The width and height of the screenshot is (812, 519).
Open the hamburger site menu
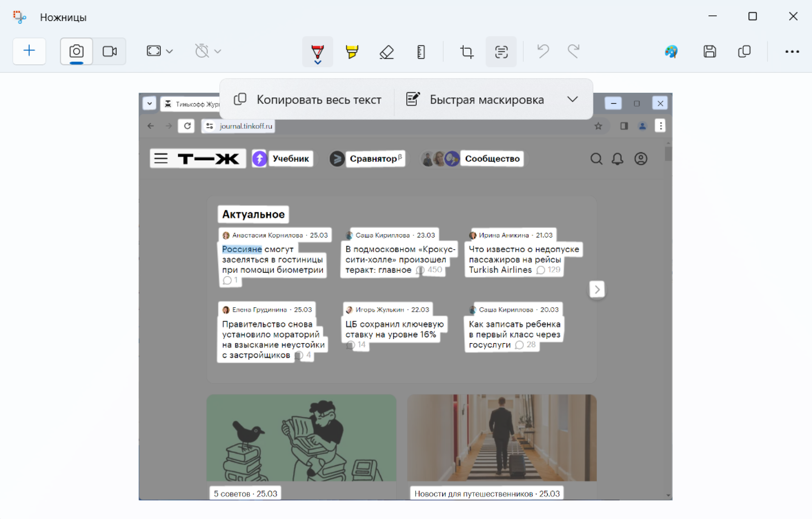tap(161, 158)
